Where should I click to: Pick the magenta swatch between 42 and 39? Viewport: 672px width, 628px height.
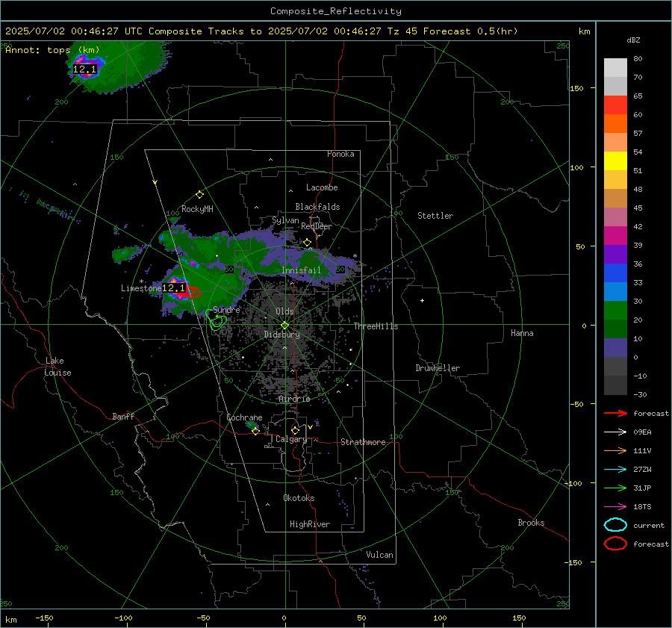pyautogui.click(x=615, y=236)
